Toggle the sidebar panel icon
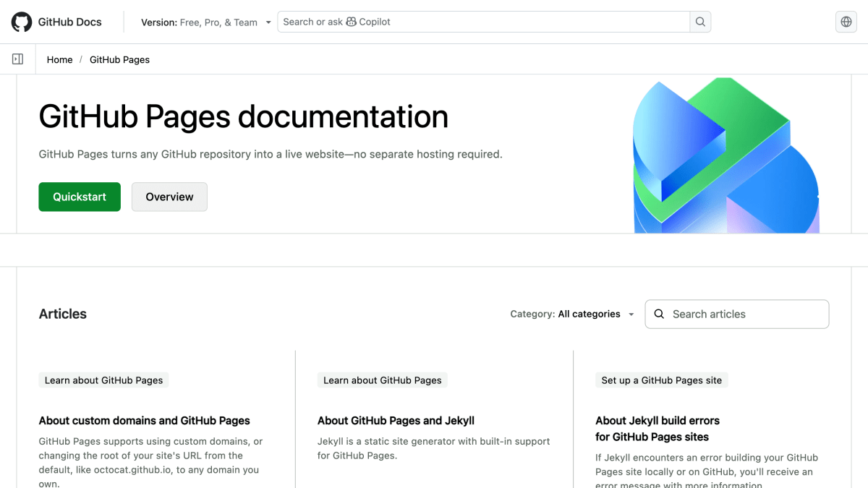Screen dimensions: 868x488 pos(17,59)
